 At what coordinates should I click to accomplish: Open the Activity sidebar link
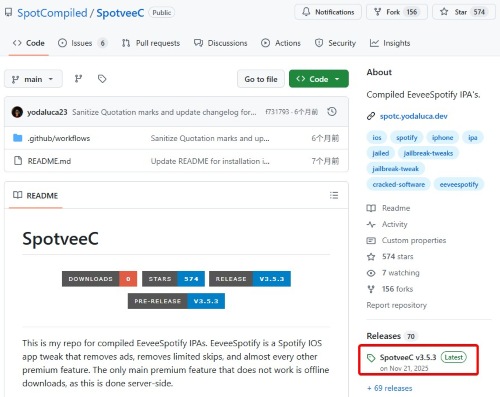click(387, 224)
